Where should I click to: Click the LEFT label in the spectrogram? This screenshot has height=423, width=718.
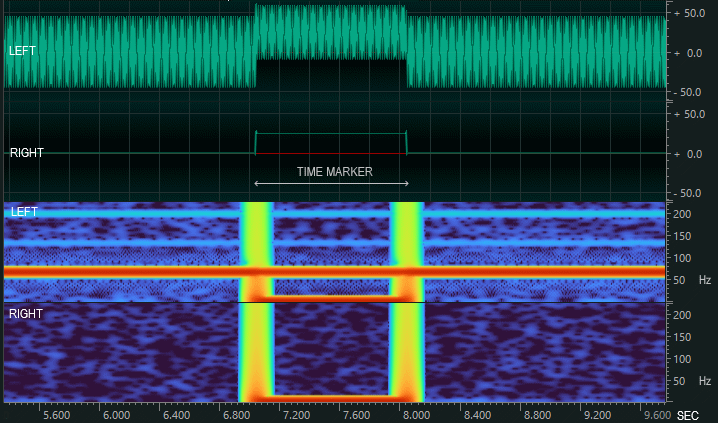click(25, 212)
